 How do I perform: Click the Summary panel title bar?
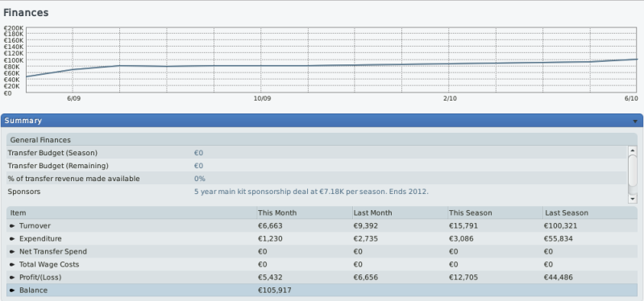coord(322,121)
